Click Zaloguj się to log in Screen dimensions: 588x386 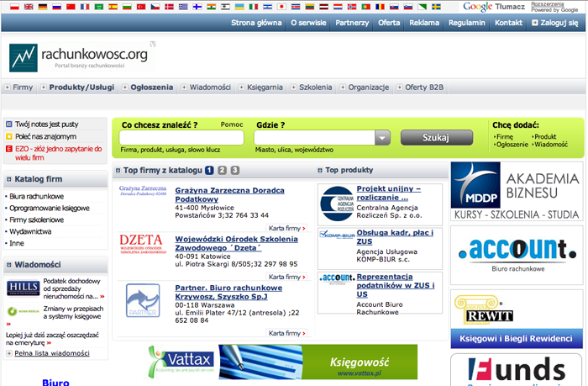pos(555,23)
